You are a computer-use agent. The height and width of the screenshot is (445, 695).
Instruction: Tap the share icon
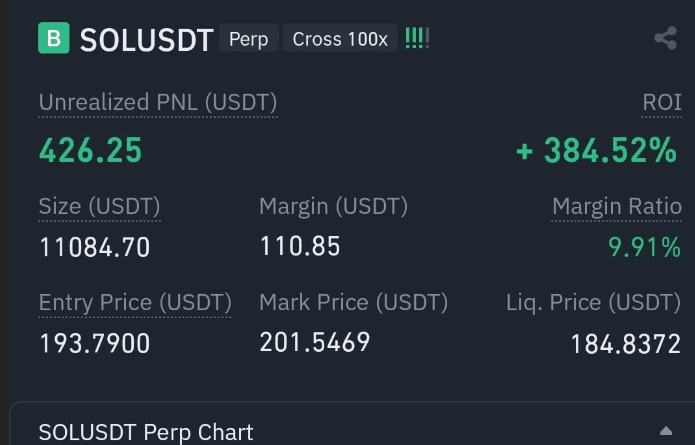(x=665, y=39)
